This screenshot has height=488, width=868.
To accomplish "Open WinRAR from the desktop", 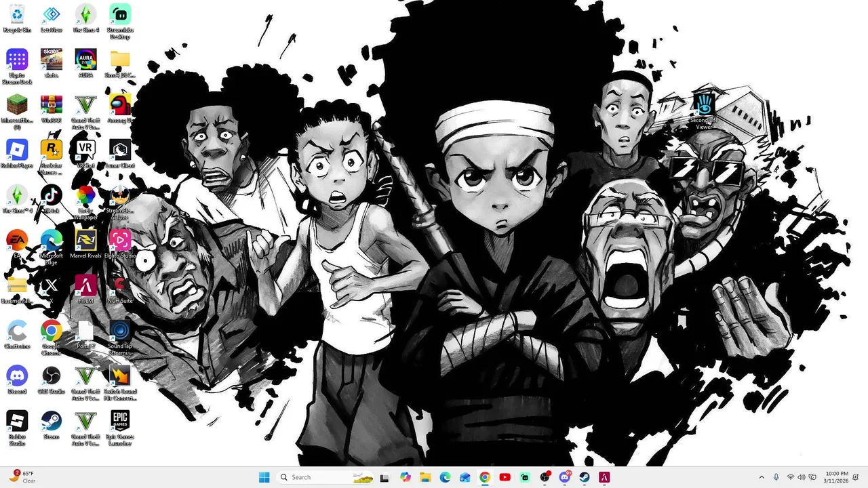I will coord(52,108).
